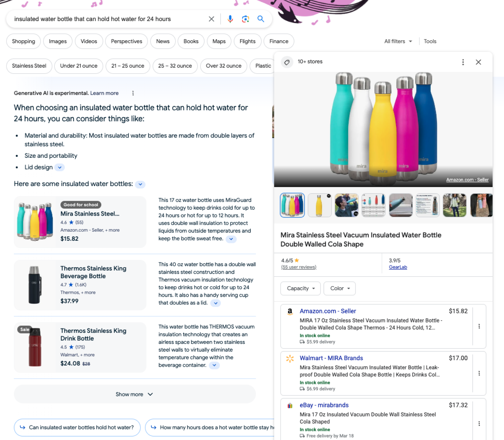The image size is (504, 440).
Task: Open the Color dropdown
Action: pyautogui.click(x=339, y=289)
